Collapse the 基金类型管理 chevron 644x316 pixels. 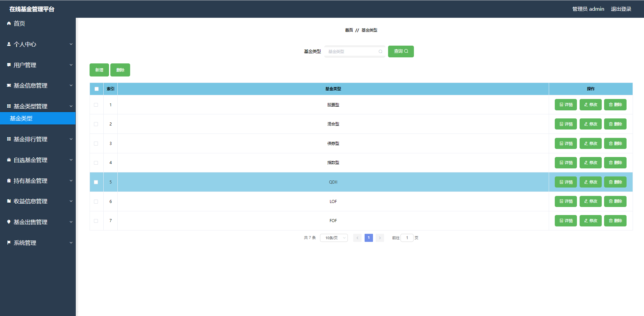71,106
